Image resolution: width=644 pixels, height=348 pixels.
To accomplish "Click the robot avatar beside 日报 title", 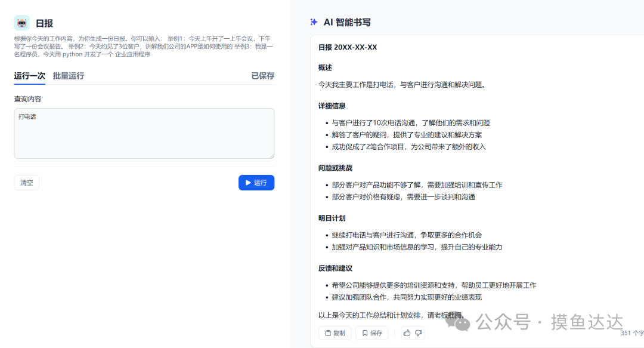I will [x=22, y=23].
